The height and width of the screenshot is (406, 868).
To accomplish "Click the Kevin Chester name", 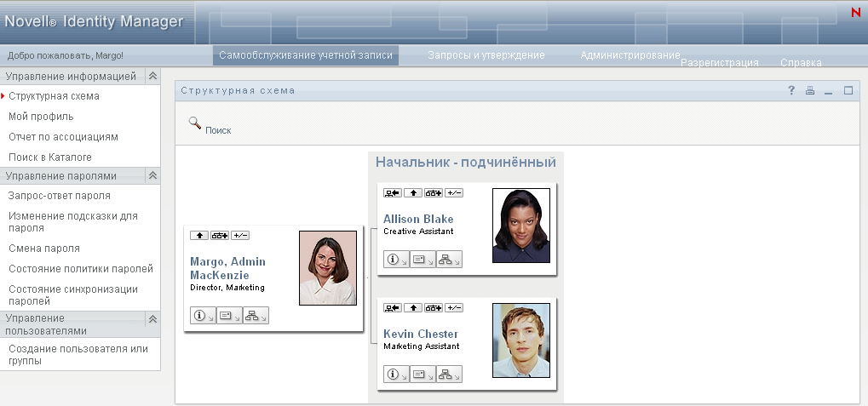I will pos(421,335).
